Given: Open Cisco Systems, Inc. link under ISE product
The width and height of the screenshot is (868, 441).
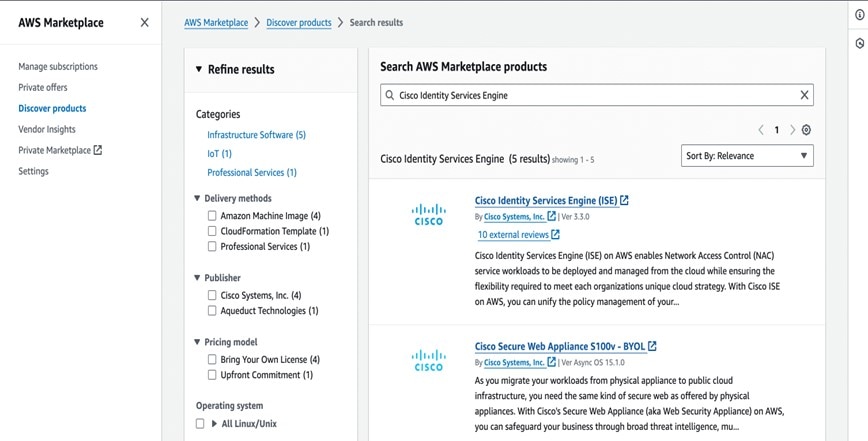Looking at the screenshot, I should pos(514,216).
